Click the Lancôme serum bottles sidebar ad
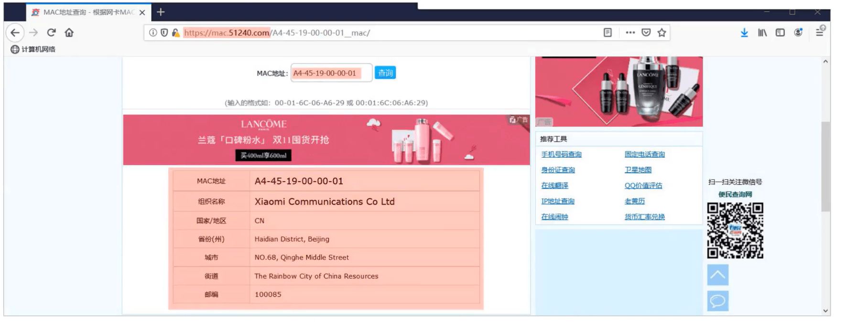The width and height of the screenshot is (868, 322). click(x=619, y=91)
